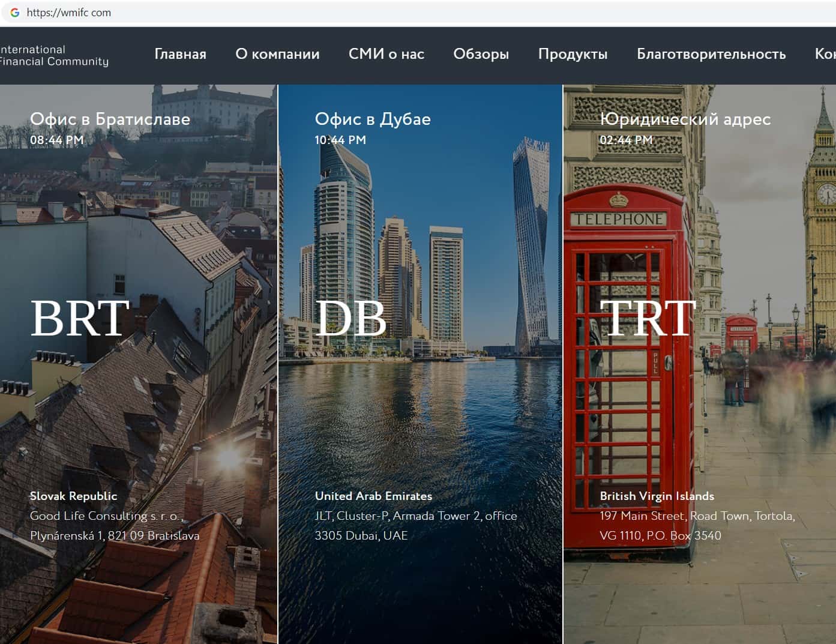This screenshot has width=836, height=644.
Task: Click the large TRT office code
Action: [648, 318]
